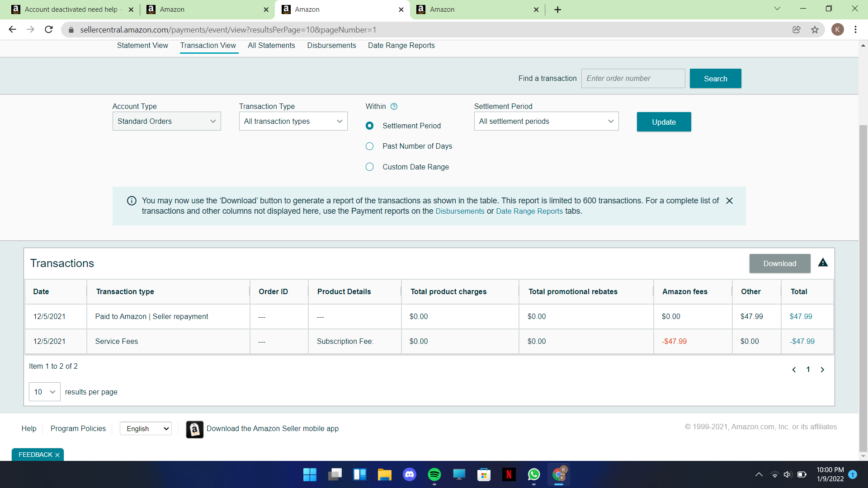Go to previous page of transactions
The height and width of the screenshot is (488, 868).
click(794, 370)
